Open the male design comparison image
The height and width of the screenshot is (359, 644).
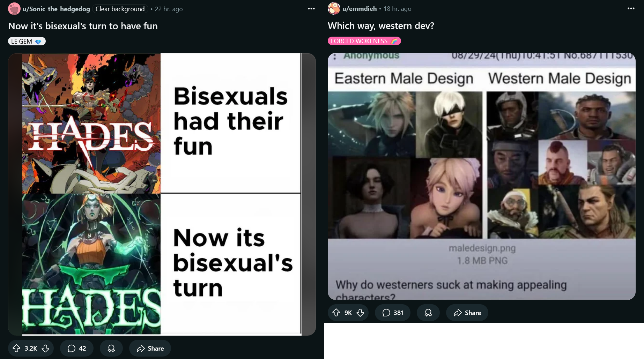482,176
